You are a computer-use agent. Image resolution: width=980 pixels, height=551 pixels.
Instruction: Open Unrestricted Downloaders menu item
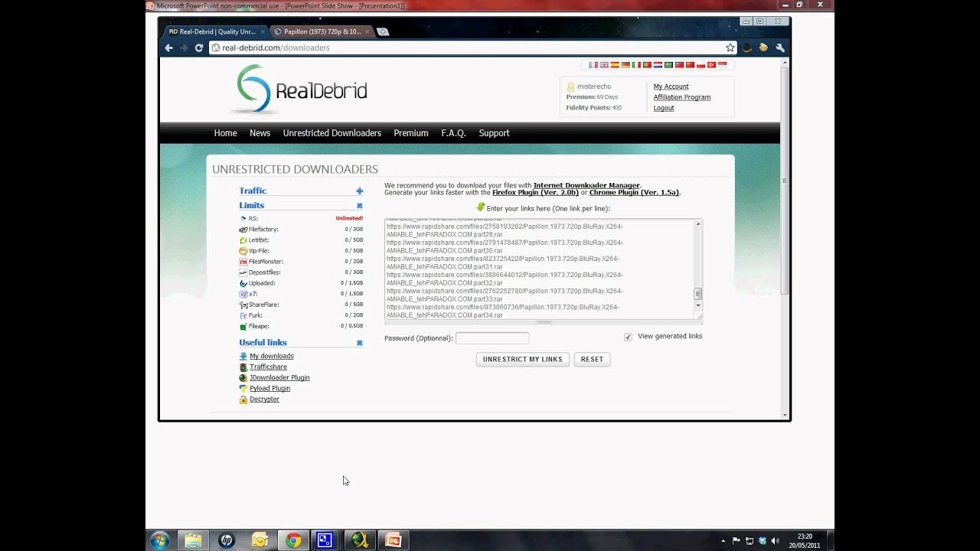[332, 133]
